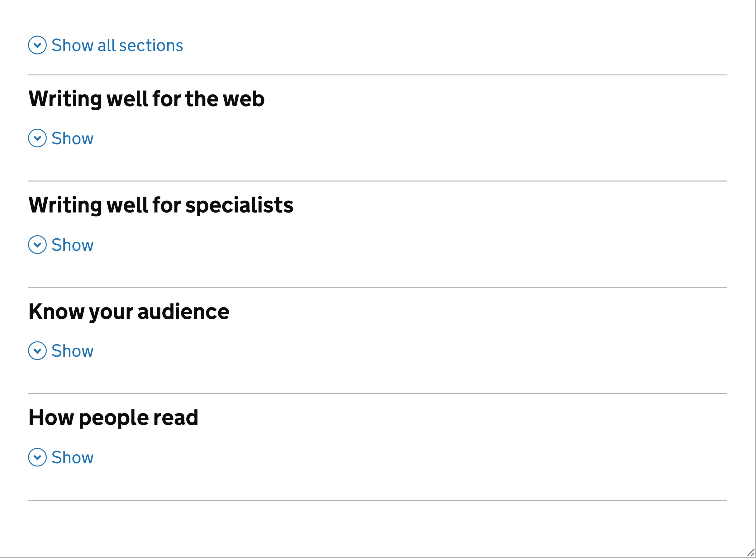The image size is (756, 558).
Task: Toggle Show text for Writing well for the web
Action: click(x=72, y=138)
